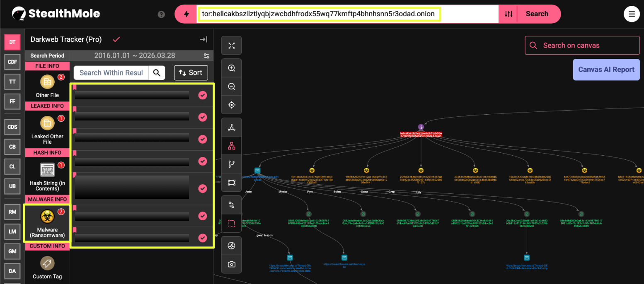Open the Sort options dropdown

191,73
